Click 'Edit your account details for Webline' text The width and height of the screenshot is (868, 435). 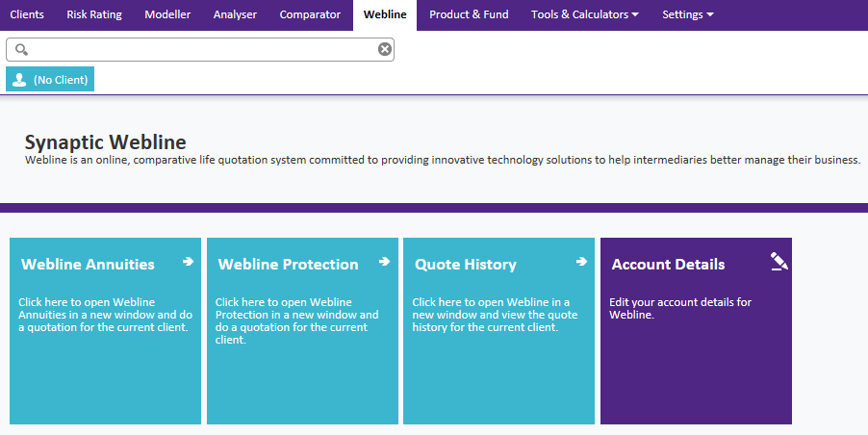(x=680, y=308)
